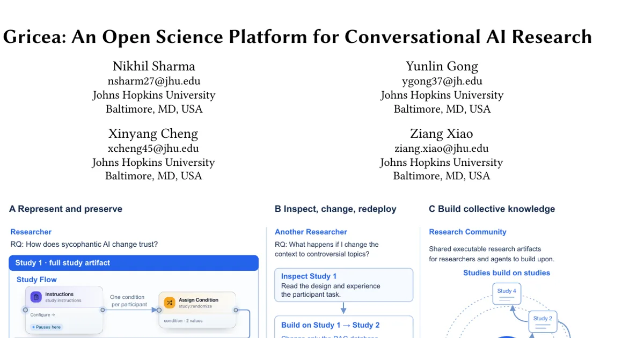Select the Study 1 full study artifact header
The width and height of the screenshot is (644, 338).
(134, 263)
